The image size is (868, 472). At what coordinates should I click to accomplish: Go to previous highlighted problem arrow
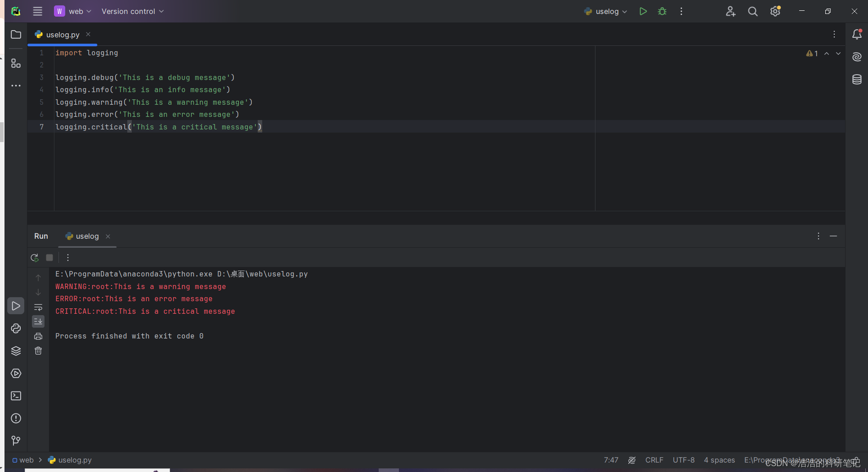[827, 53]
